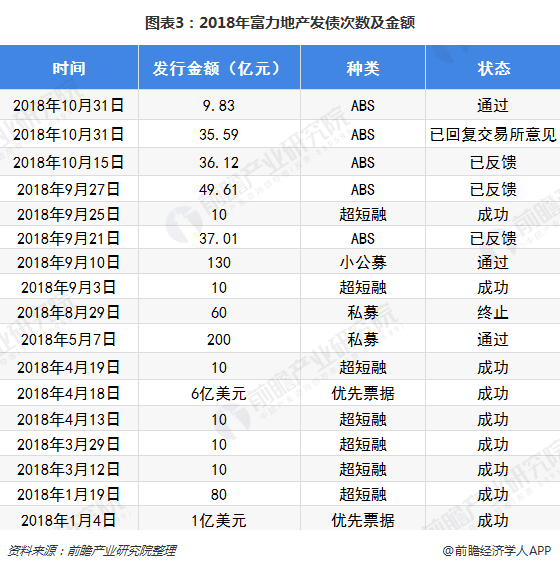Click the date 2018年9月3日
The width and height of the screenshot is (560, 569).
click(69, 288)
